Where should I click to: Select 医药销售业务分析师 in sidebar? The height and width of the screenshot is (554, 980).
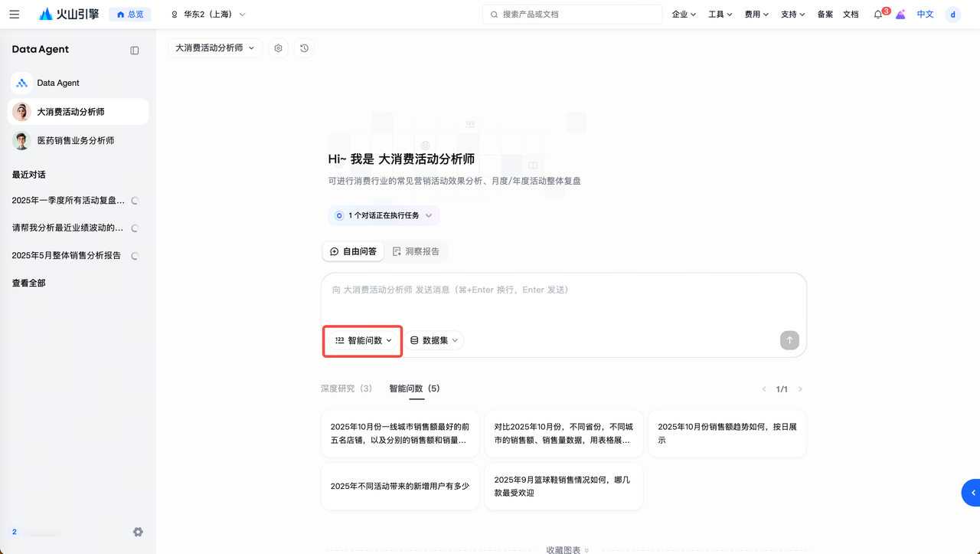[x=78, y=141]
